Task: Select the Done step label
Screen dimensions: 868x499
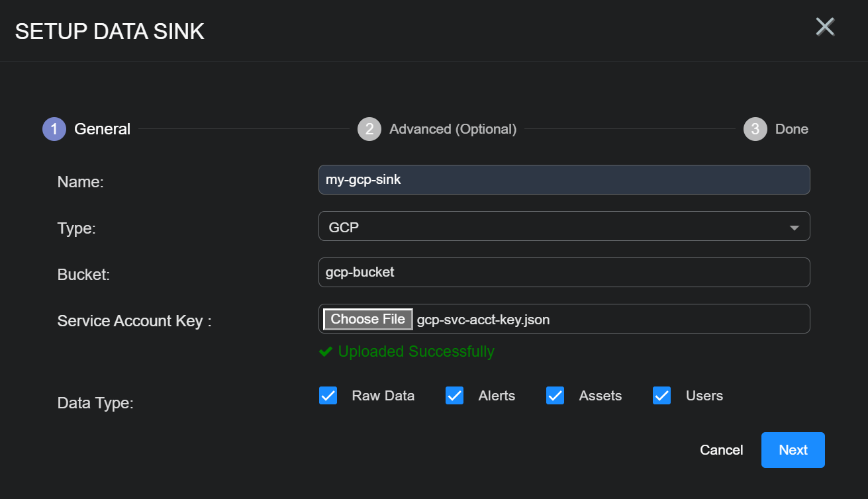Action: point(791,129)
